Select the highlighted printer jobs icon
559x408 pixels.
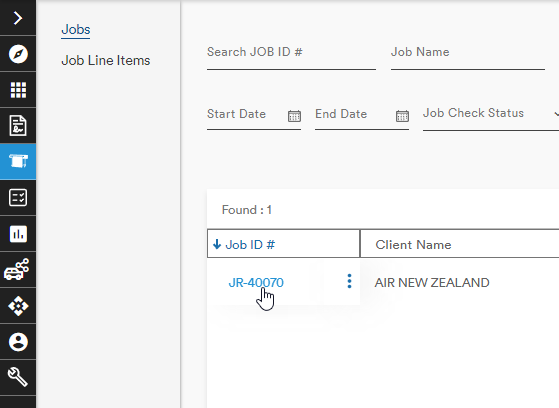click(18, 161)
